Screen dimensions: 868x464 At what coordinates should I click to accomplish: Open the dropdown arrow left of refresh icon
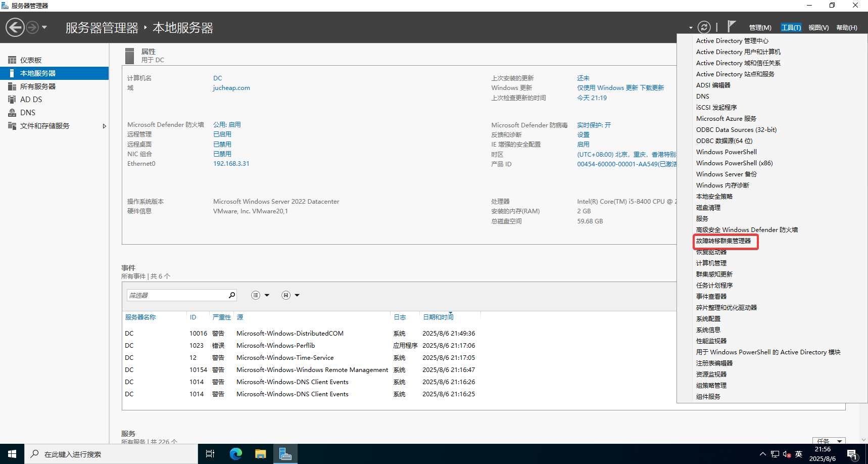pyautogui.click(x=691, y=28)
